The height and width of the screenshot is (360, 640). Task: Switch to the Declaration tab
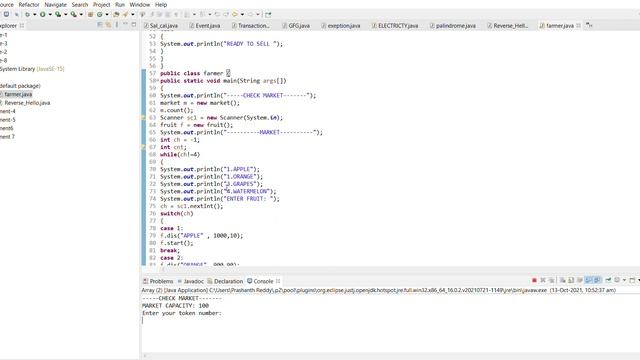click(x=225, y=281)
